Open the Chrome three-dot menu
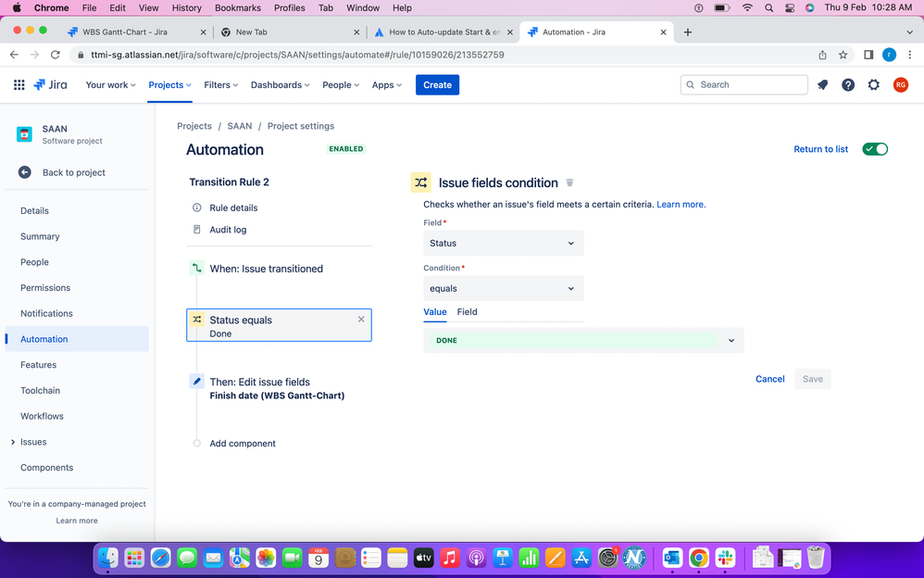924x578 pixels. click(910, 55)
